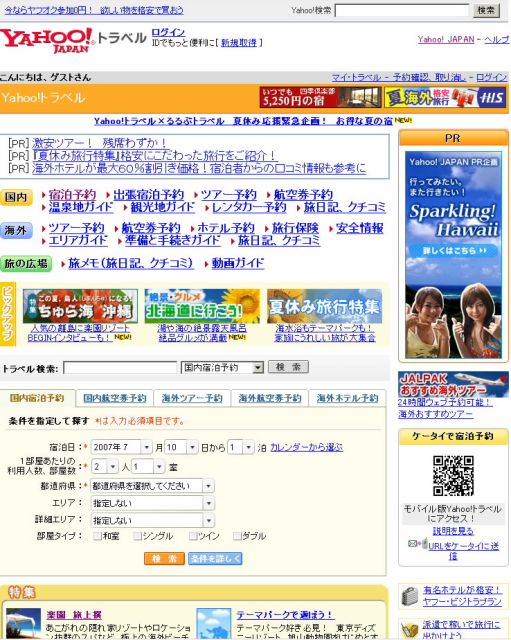Switch to the 海外ツアー予約 tab
Viewport: 511px width, 640px height.
tap(192, 398)
